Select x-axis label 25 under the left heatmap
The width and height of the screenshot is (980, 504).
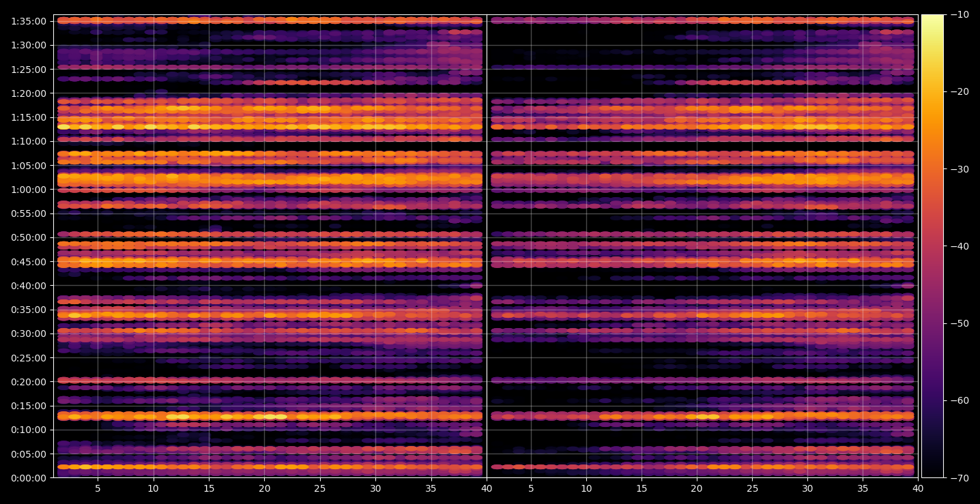coord(320,489)
